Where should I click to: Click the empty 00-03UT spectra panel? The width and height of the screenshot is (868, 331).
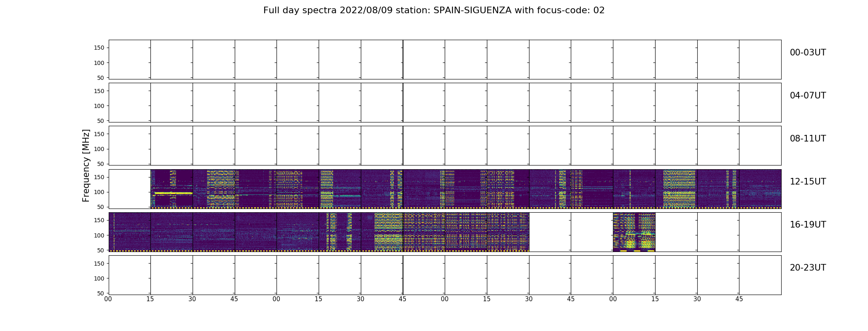(445, 60)
